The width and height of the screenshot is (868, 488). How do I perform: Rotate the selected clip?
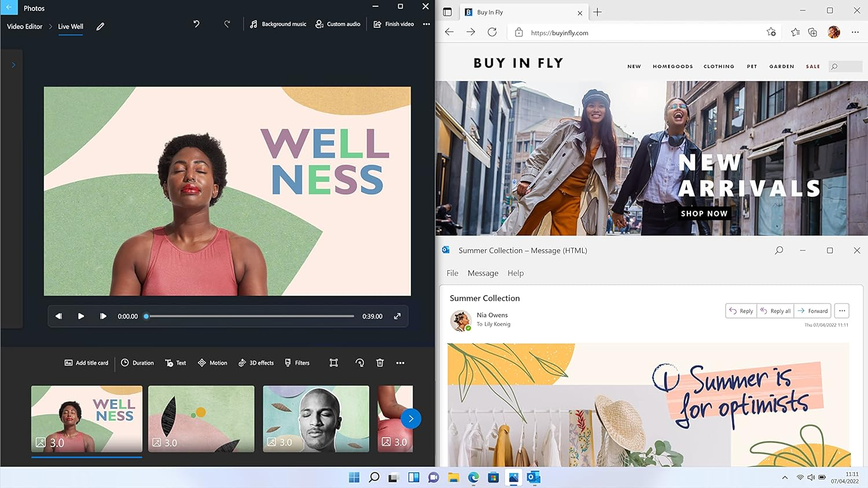359,363
